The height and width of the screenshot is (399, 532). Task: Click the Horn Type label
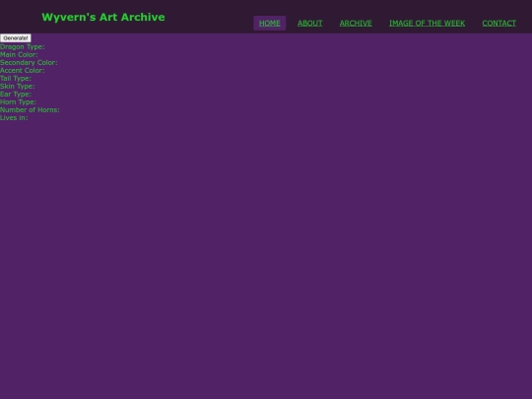click(x=18, y=101)
